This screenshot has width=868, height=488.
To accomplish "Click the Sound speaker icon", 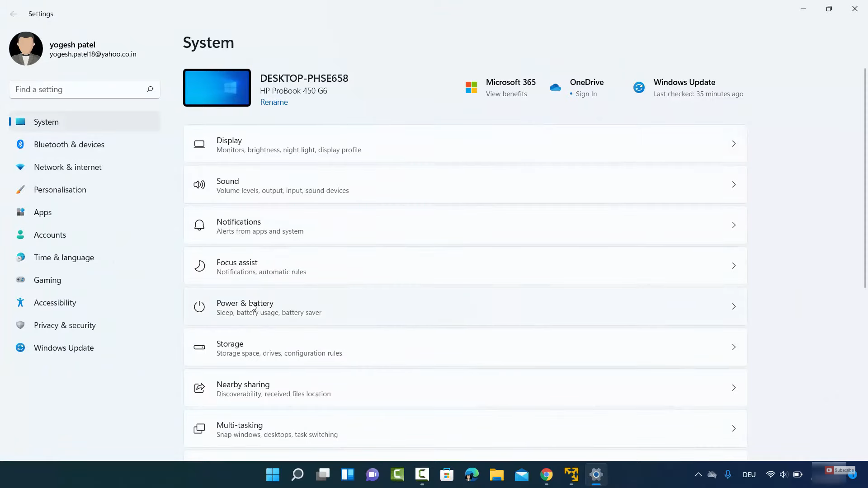I will tap(199, 185).
